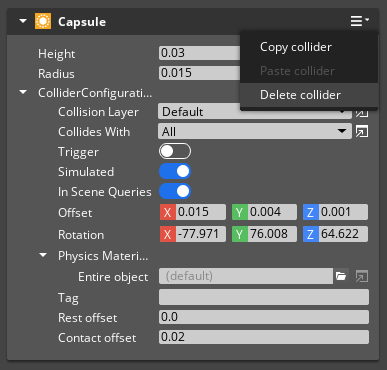Viewport: 387px width, 370px height.
Task: Click the Height value field 0.03
Action: point(199,53)
